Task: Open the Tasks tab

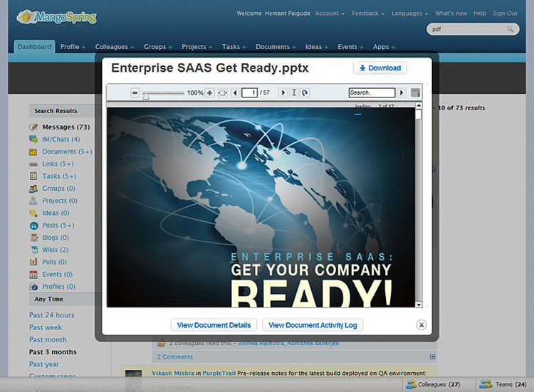Action: click(x=231, y=47)
